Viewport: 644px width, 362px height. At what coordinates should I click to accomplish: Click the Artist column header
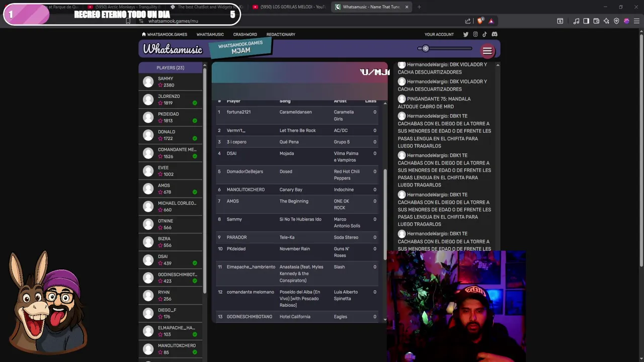(340, 101)
